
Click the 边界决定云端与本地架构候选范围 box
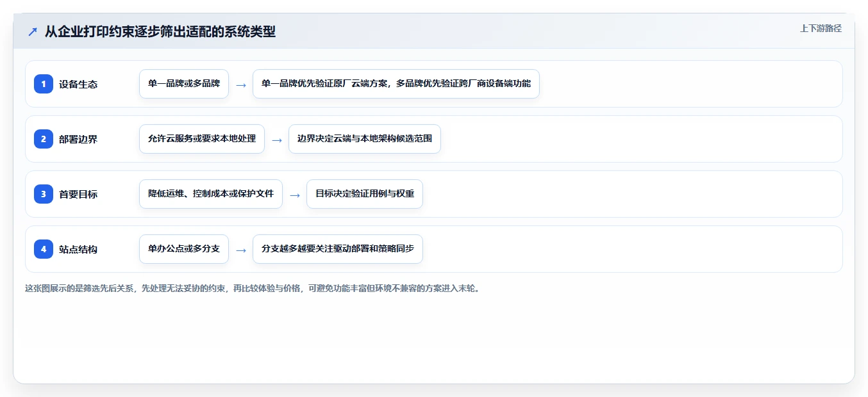pyautogui.click(x=365, y=139)
